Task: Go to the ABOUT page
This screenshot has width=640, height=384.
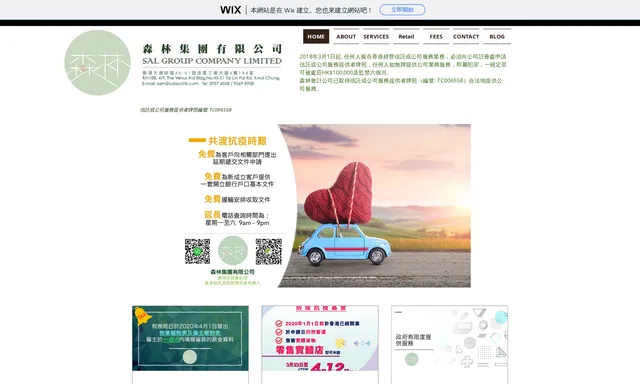Action: tap(346, 36)
